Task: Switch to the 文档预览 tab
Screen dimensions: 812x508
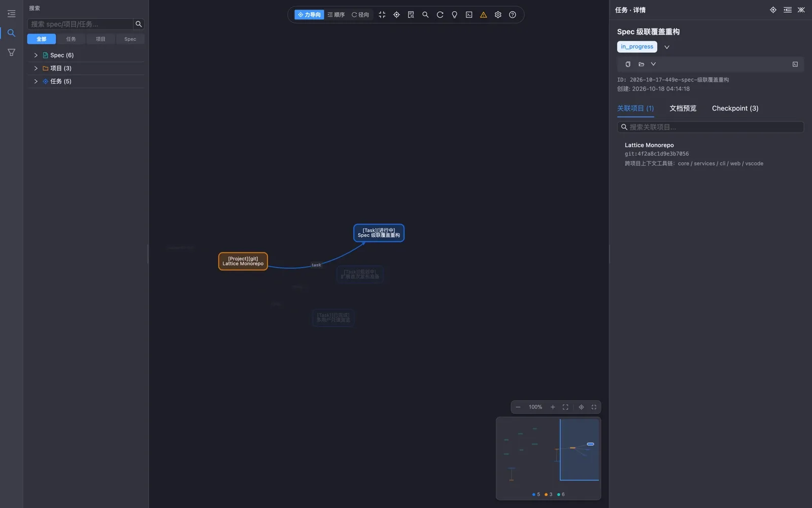Action: coord(683,108)
